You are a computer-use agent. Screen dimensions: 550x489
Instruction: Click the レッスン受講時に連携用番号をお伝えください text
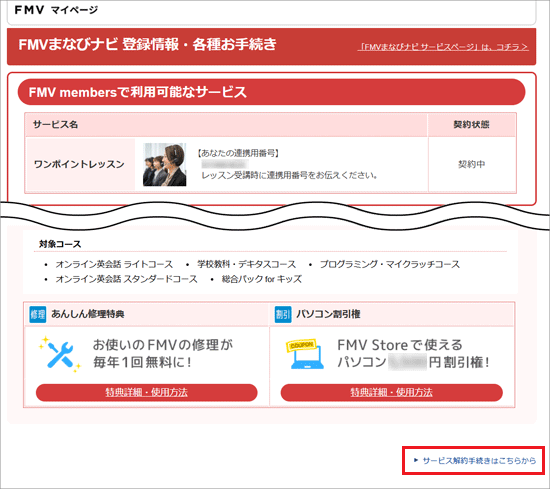(289, 175)
